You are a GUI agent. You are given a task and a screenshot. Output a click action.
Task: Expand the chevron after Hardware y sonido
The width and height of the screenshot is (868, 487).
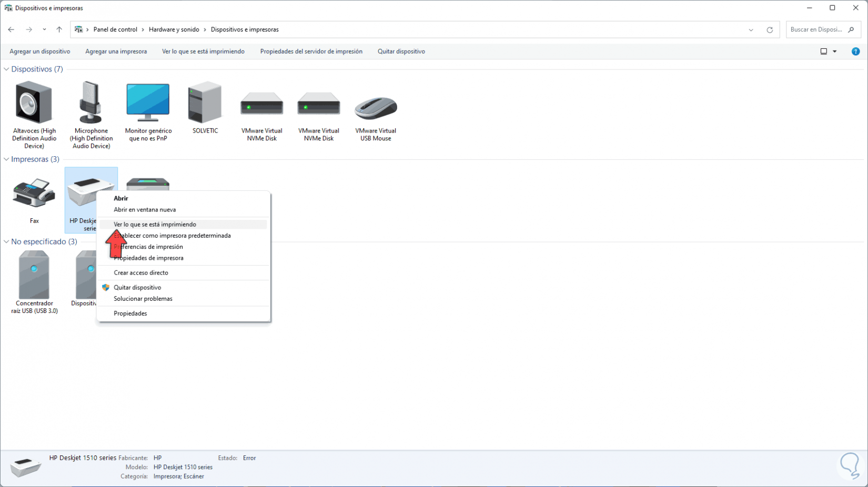coord(205,30)
